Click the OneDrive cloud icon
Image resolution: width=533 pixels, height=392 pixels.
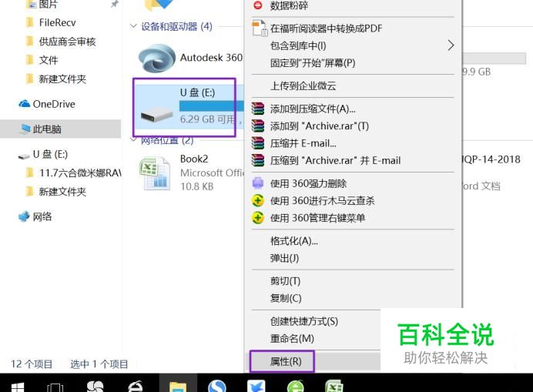24,104
